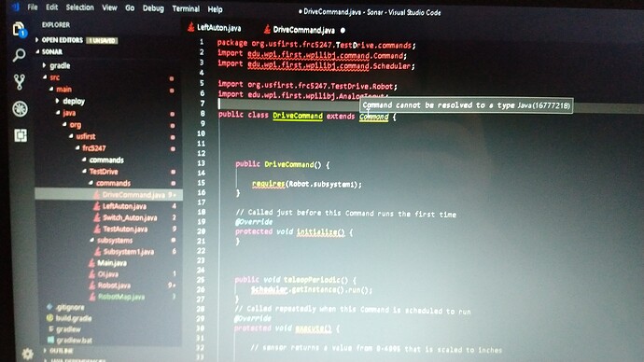The width and height of the screenshot is (644, 362).
Task: Open the Source Control view
Action: tap(20, 82)
